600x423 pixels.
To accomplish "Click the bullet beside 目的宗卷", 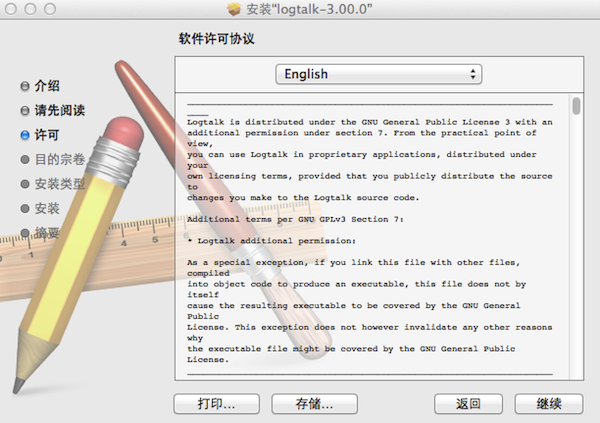I will [x=25, y=160].
